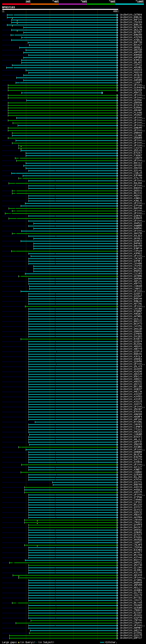Click the UniRef100_Q9P727 label
Viewport: 146px width, 644px height.
pos(131,638)
